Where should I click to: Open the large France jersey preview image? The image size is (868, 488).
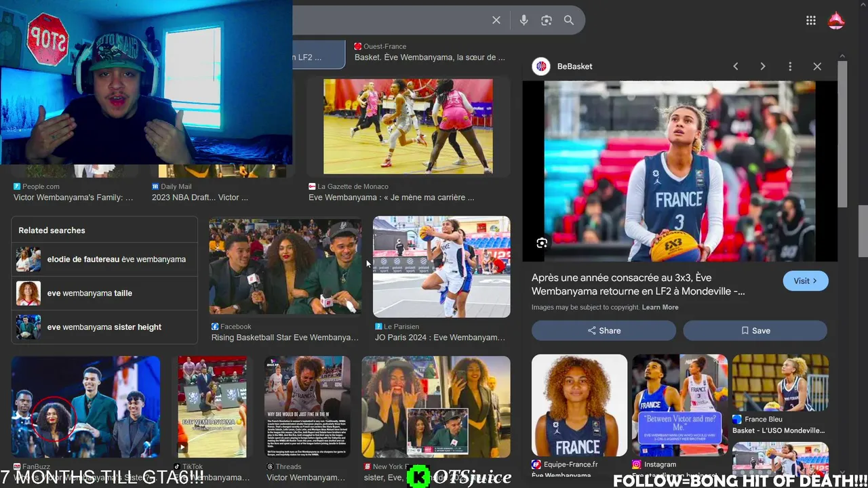click(679, 171)
